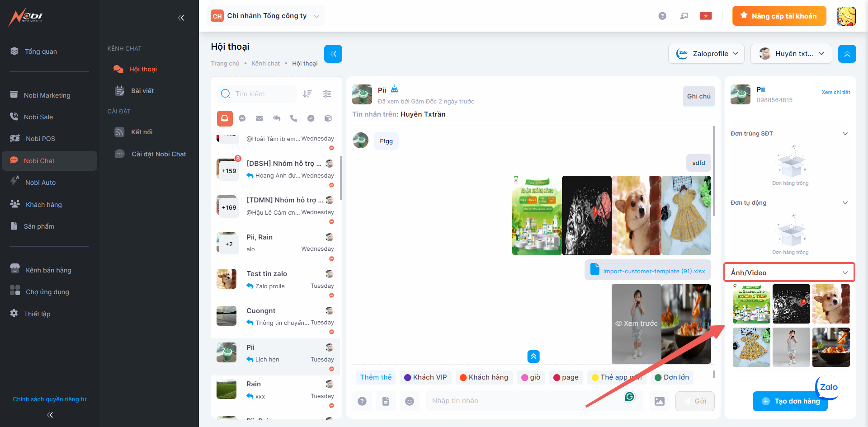
Task: Open the conversation filter settings icon
Action: (327, 94)
